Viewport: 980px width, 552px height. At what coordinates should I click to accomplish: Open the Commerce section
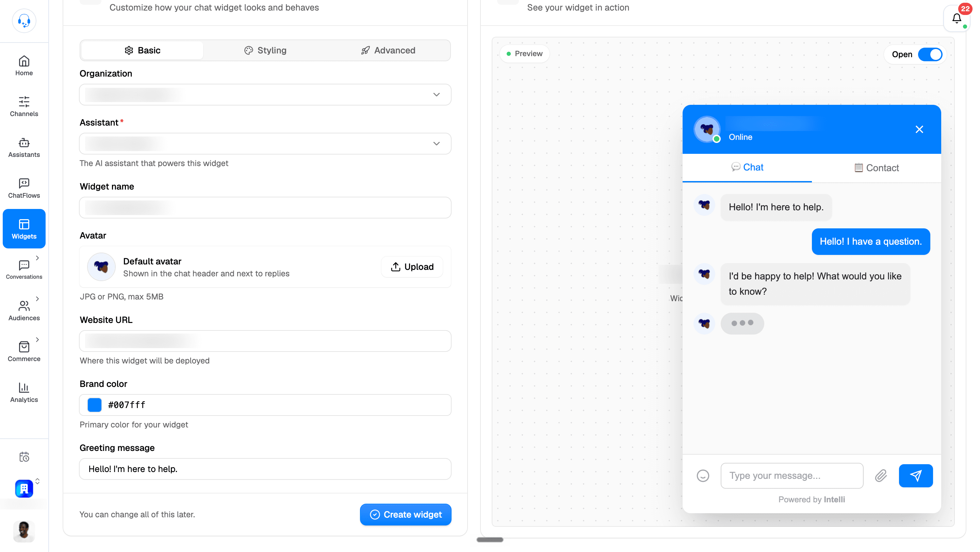[x=24, y=351]
